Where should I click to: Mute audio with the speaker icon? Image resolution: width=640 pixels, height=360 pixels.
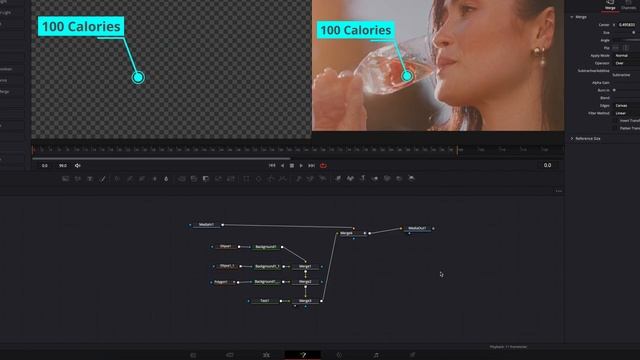(x=78, y=166)
